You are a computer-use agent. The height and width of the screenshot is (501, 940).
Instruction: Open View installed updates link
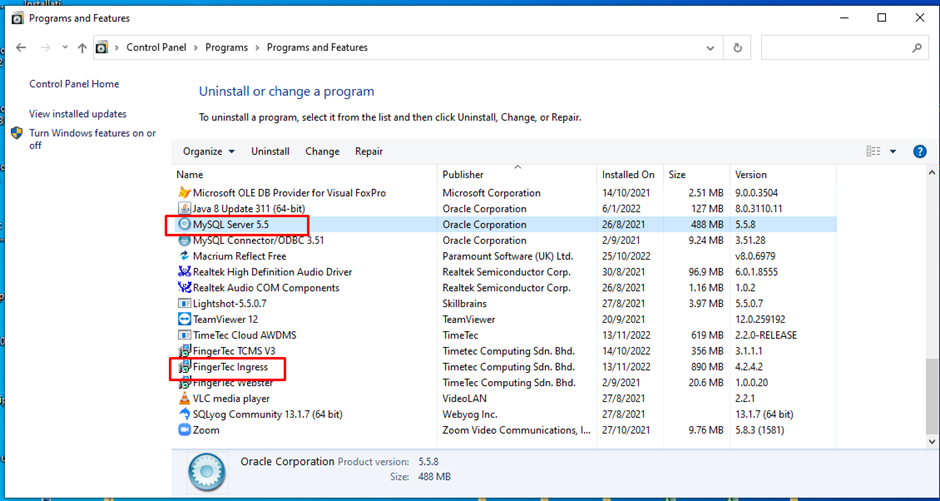pos(78,114)
